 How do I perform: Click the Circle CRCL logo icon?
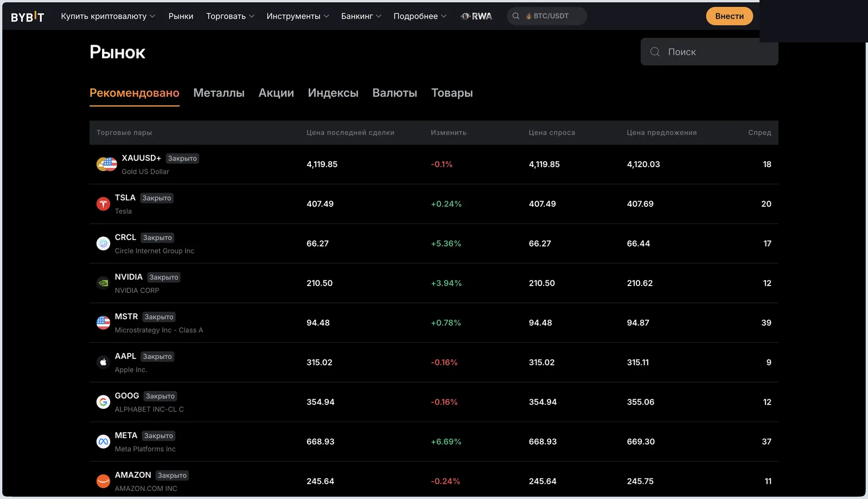coord(103,243)
